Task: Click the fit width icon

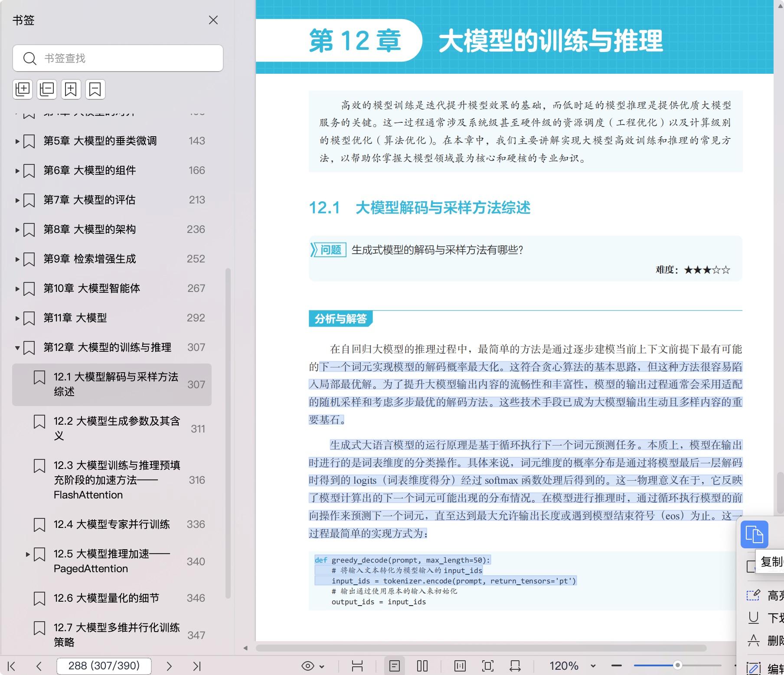Action: point(515,666)
